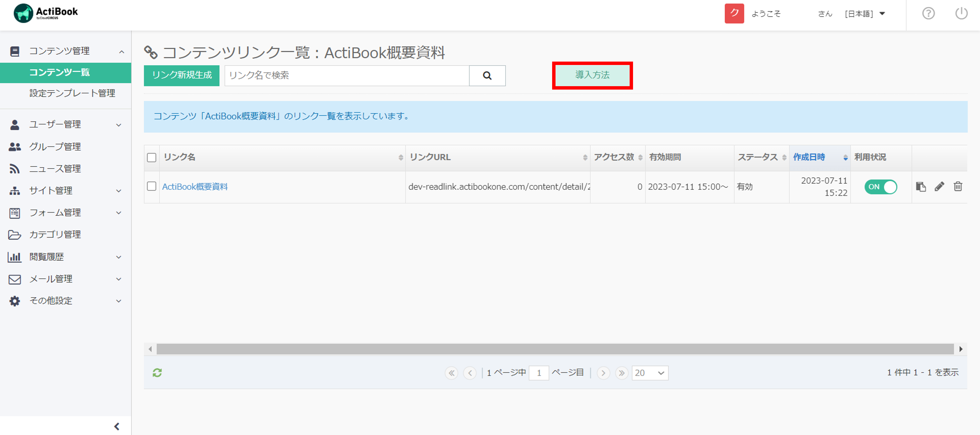Open カテゴリ管理 menu item
Image resolution: width=980 pixels, height=435 pixels.
55,235
